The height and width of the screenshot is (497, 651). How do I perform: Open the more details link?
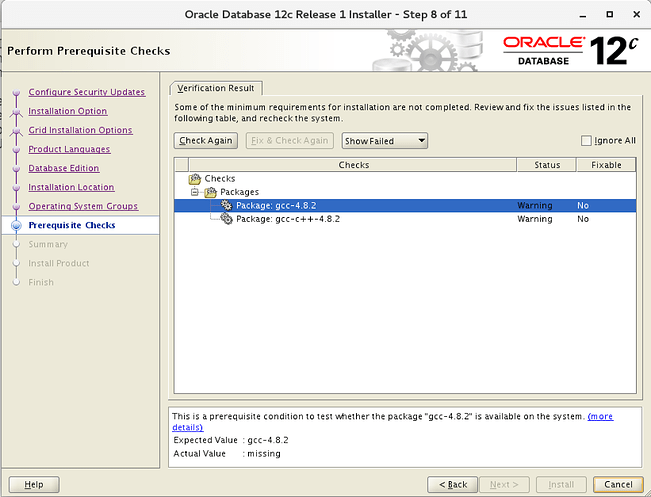coord(600,416)
